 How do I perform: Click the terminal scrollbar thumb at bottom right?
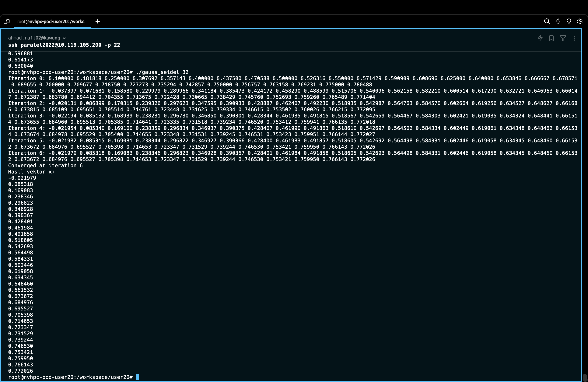(584, 378)
